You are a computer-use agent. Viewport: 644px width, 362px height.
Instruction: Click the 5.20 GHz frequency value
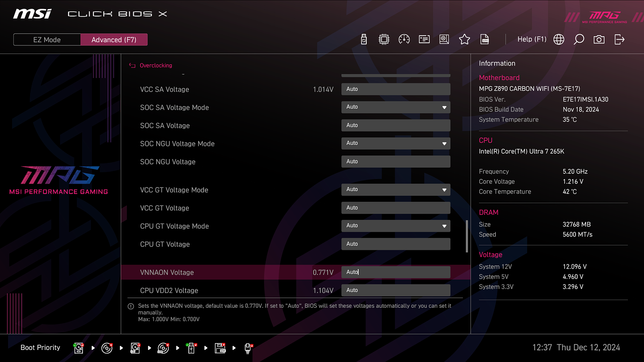coord(575,171)
